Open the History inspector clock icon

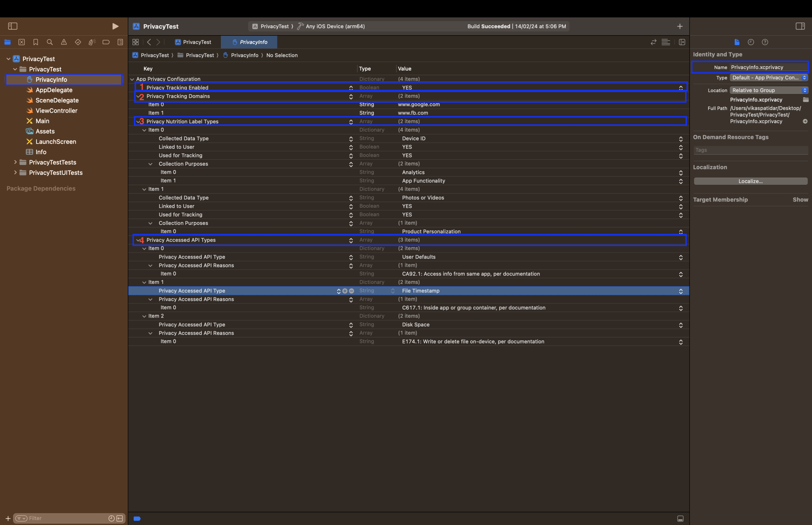751,42
